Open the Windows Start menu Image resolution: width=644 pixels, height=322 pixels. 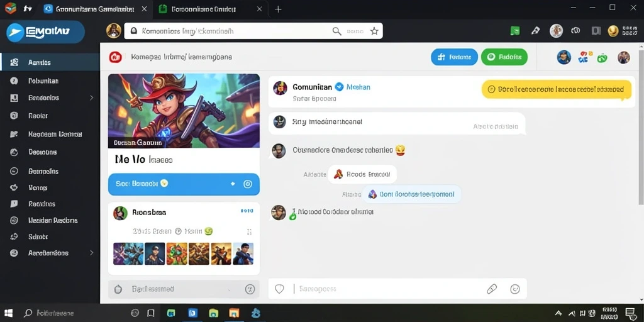coord(8,313)
